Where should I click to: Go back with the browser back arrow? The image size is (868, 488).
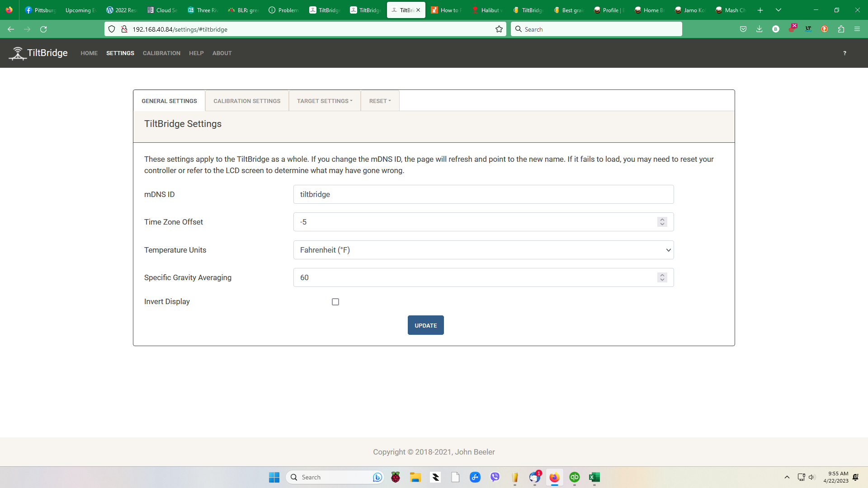click(x=11, y=29)
